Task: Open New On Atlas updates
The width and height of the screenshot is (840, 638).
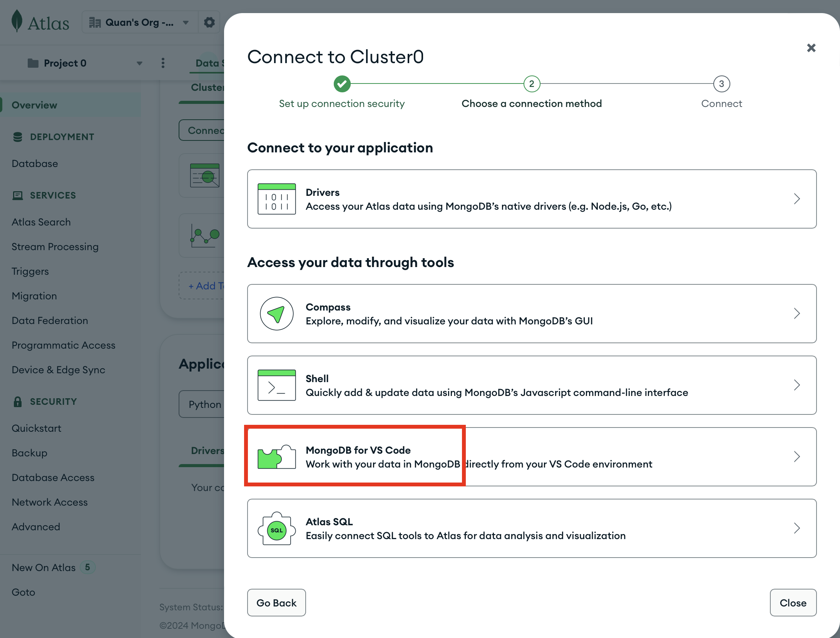Action: (44, 568)
